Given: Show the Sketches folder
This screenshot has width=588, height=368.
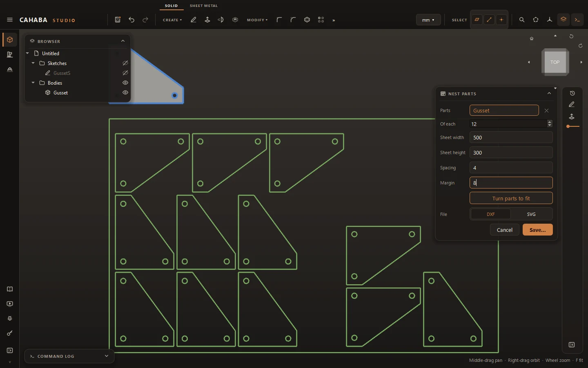Looking at the screenshot, I should (x=125, y=63).
